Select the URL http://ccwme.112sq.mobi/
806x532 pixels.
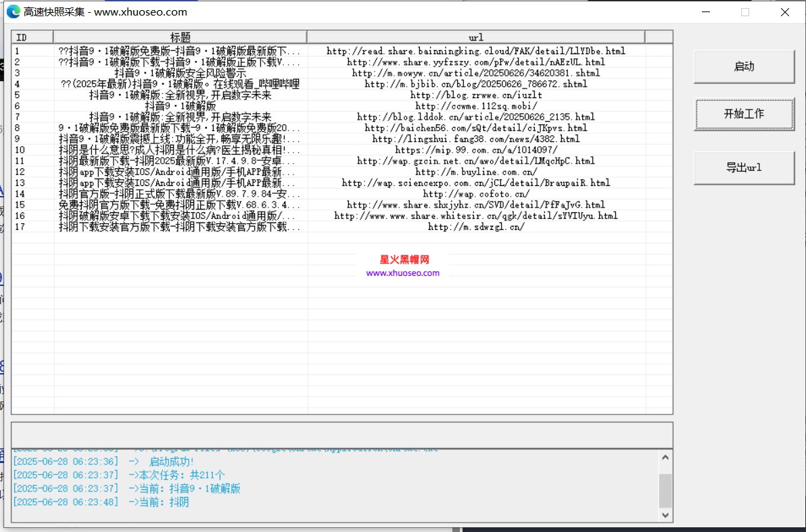(476, 106)
